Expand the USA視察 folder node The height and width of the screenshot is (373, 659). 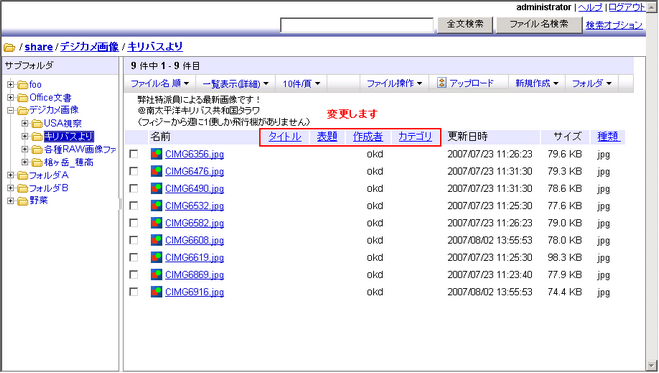25,123
